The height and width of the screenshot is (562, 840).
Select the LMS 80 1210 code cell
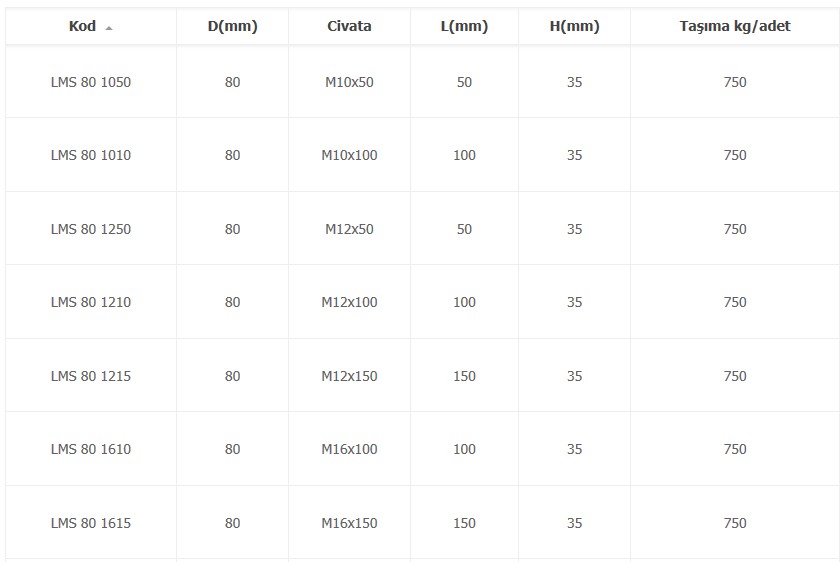click(91, 302)
